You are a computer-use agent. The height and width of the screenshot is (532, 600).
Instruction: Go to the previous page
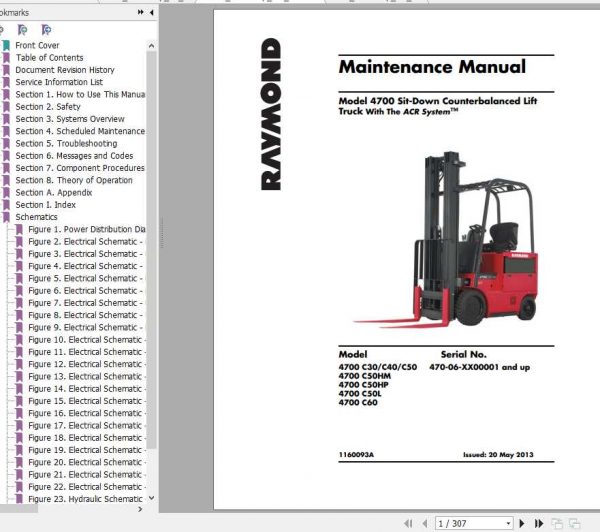coord(424,523)
